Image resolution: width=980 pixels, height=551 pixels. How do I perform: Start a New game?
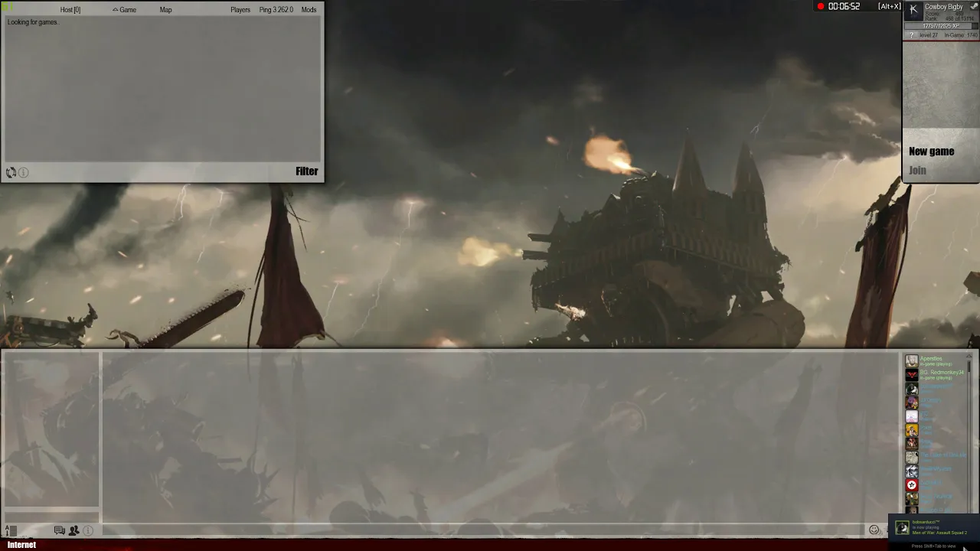[931, 152]
